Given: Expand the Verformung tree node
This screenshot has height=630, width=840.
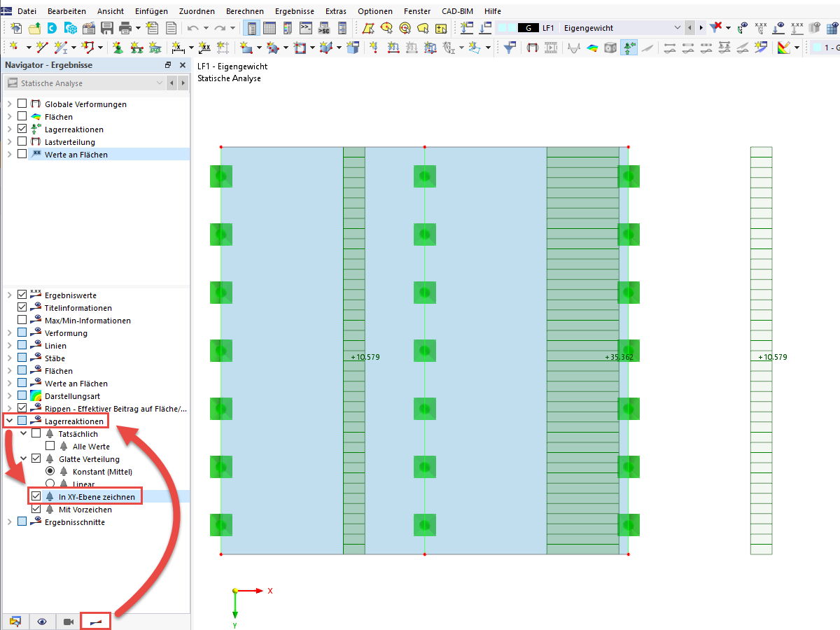Looking at the screenshot, I should click(x=9, y=332).
